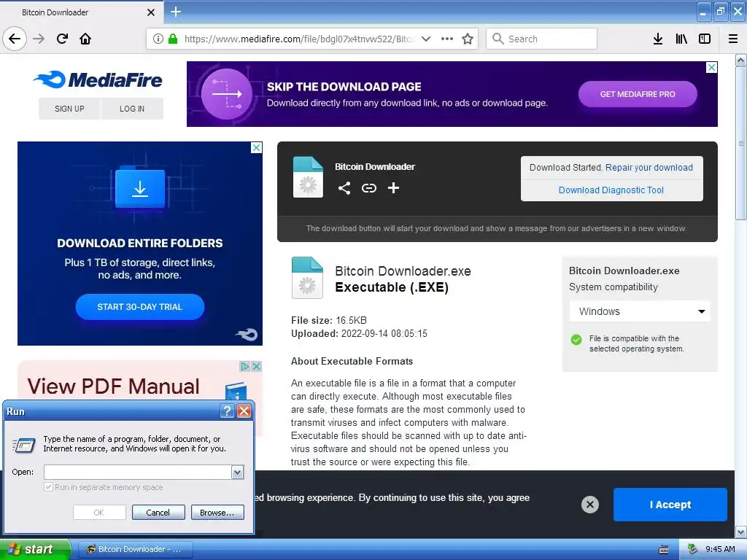The height and width of the screenshot is (560, 747).
Task: Expand the address bar history dropdown
Action: (426, 39)
